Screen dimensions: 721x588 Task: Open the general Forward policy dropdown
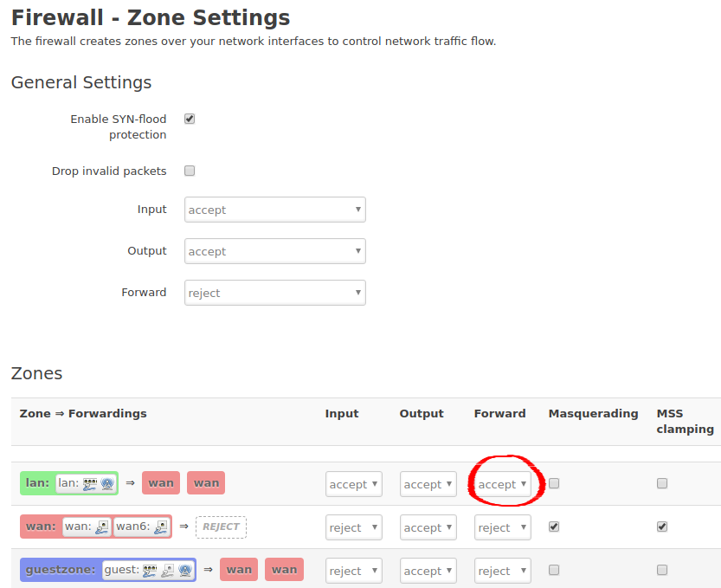coord(274,293)
